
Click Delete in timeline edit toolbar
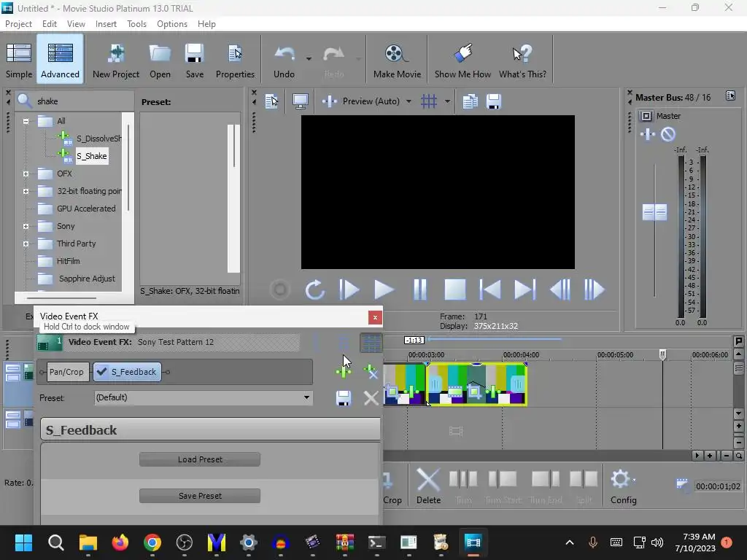[x=428, y=486]
